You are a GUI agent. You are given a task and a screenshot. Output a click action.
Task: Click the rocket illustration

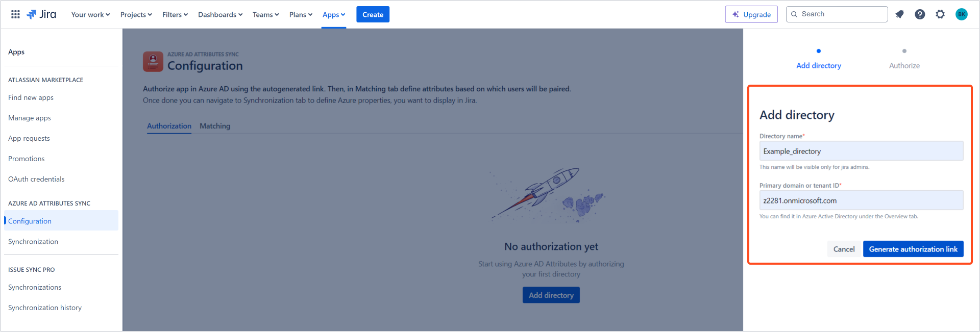pyautogui.click(x=547, y=195)
